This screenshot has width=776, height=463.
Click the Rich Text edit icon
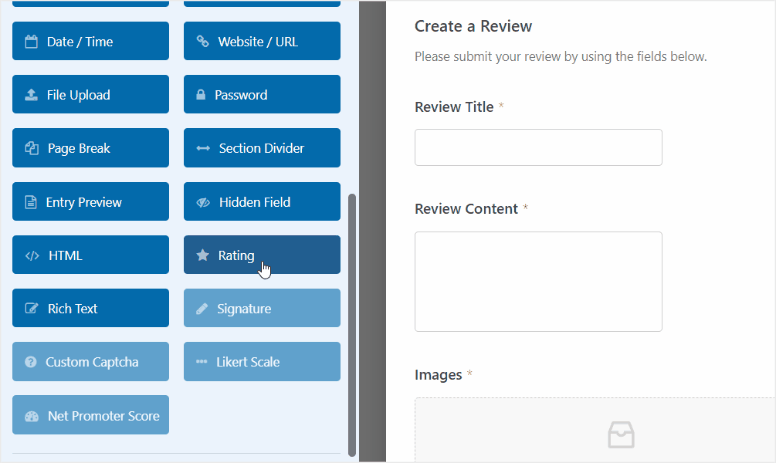pos(31,309)
